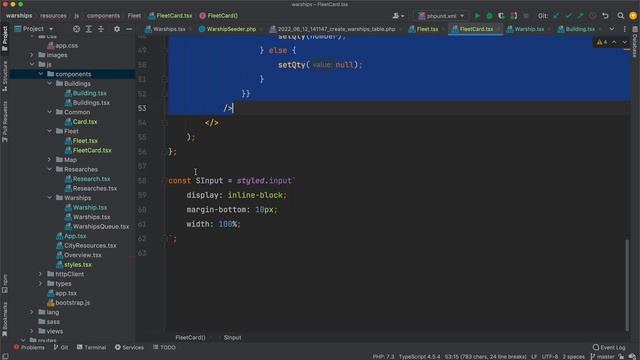Open Search Everywhere magnifier
Viewport: 640px width, 360px height.
(620, 16)
